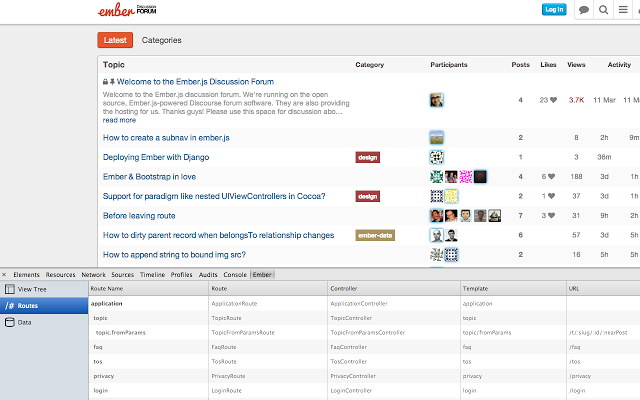Screen dimensions: 640x400
Task: Click the /faq URL cell
Action: pyautogui.click(x=575, y=347)
